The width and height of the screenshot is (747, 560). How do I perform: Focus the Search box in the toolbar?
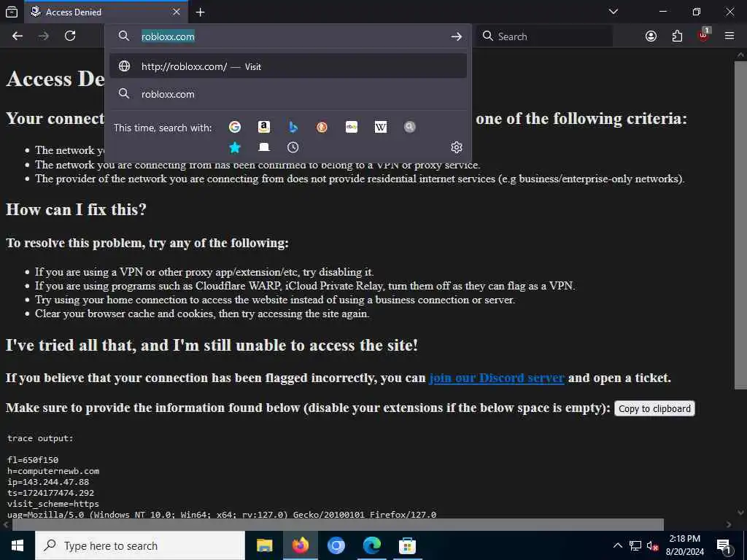click(544, 36)
